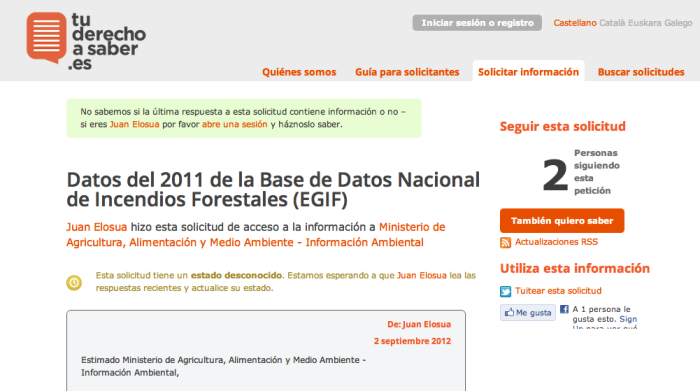Click the date 2 septiembre 2012
This screenshot has height=391, width=700.
[412, 341]
